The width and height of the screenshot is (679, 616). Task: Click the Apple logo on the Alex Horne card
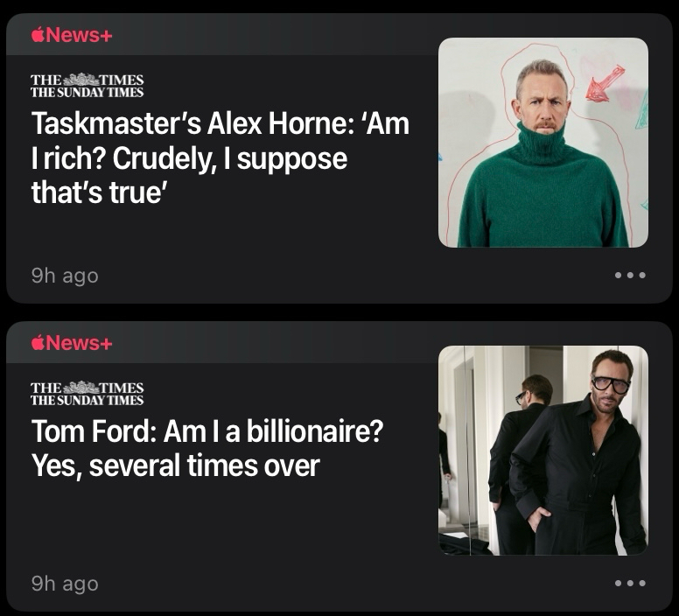38,34
